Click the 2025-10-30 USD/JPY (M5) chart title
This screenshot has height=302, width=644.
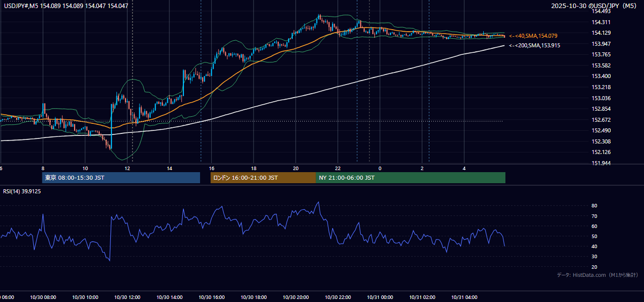click(x=594, y=6)
